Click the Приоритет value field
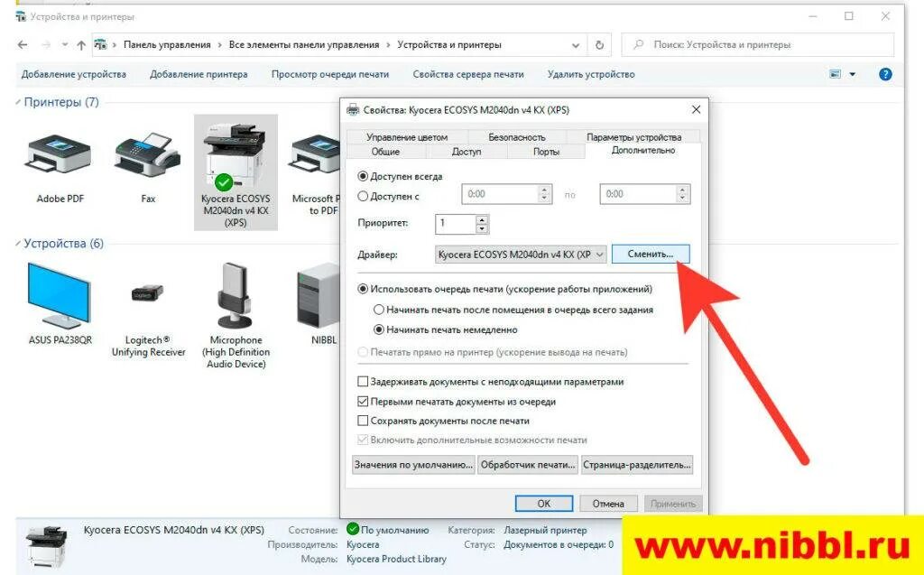 click(x=456, y=224)
